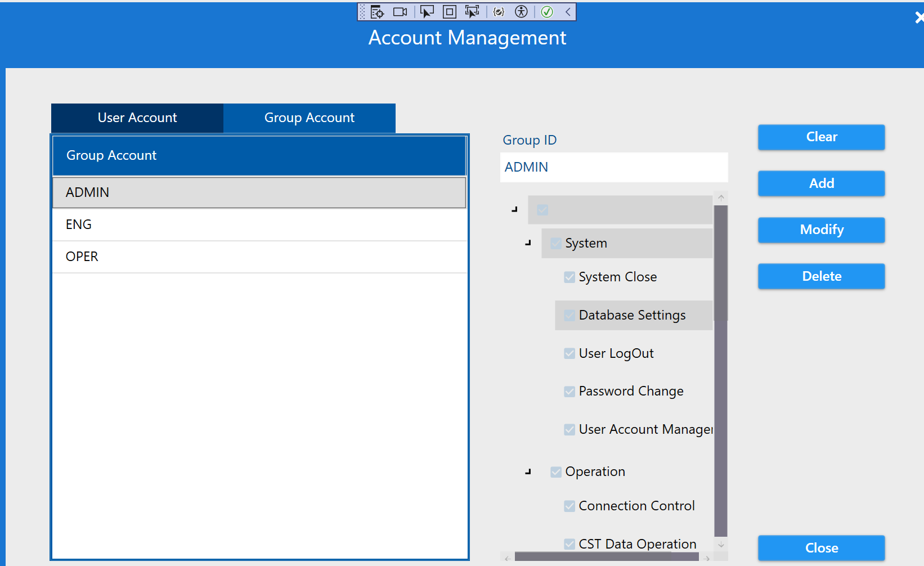Image resolution: width=924 pixels, height=566 pixels.
Task: Click the video camera icon in debug toolbar
Action: (400, 12)
